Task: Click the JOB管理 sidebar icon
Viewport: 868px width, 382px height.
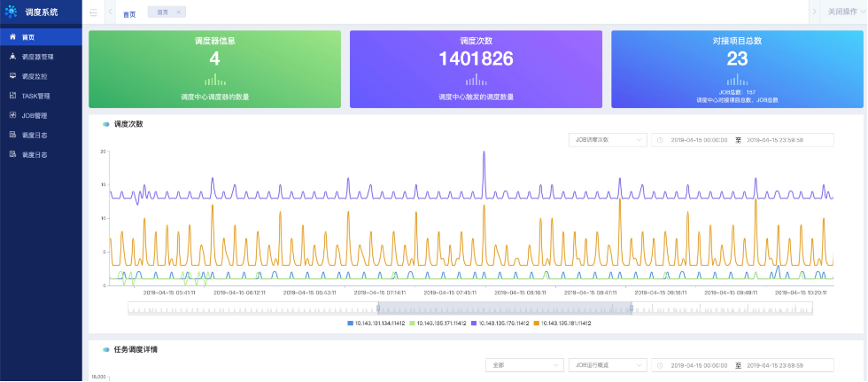Action: tap(12, 115)
